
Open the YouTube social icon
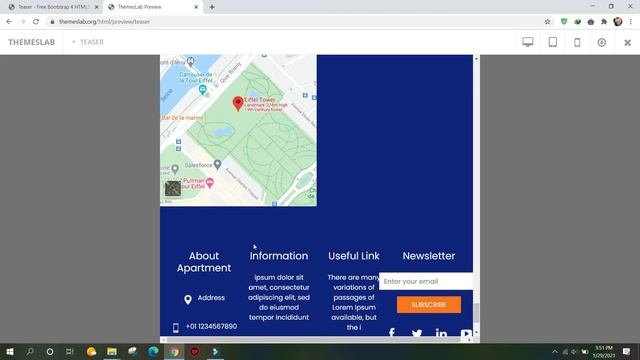466,333
